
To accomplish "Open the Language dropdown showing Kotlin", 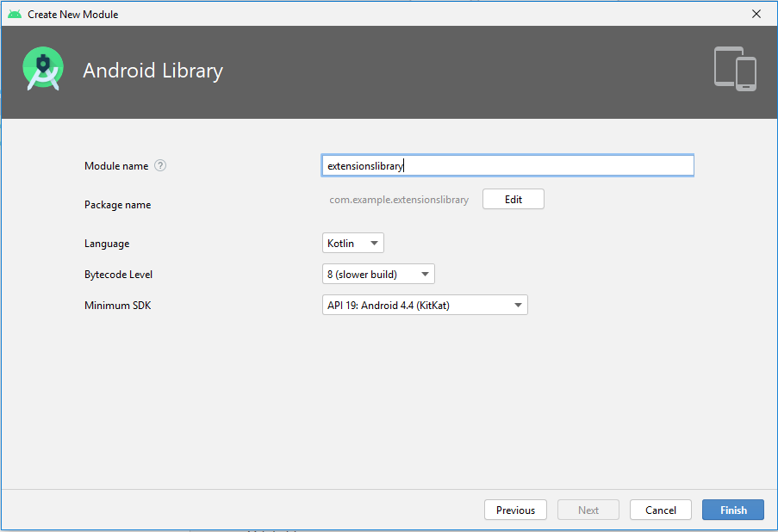I will coord(352,243).
